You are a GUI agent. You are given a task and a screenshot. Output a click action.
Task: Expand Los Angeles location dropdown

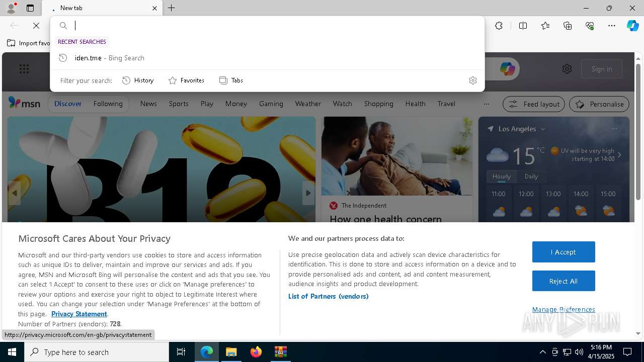click(543, 129)
